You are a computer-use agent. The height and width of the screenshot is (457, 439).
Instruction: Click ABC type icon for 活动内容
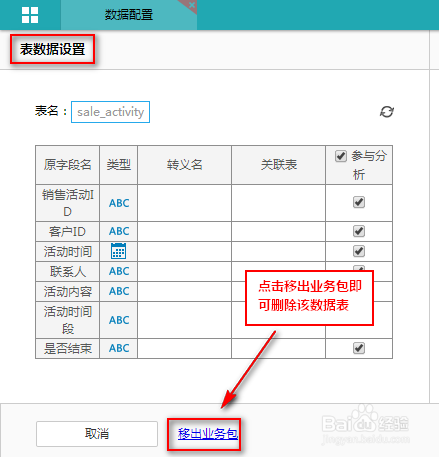(119, 291)
